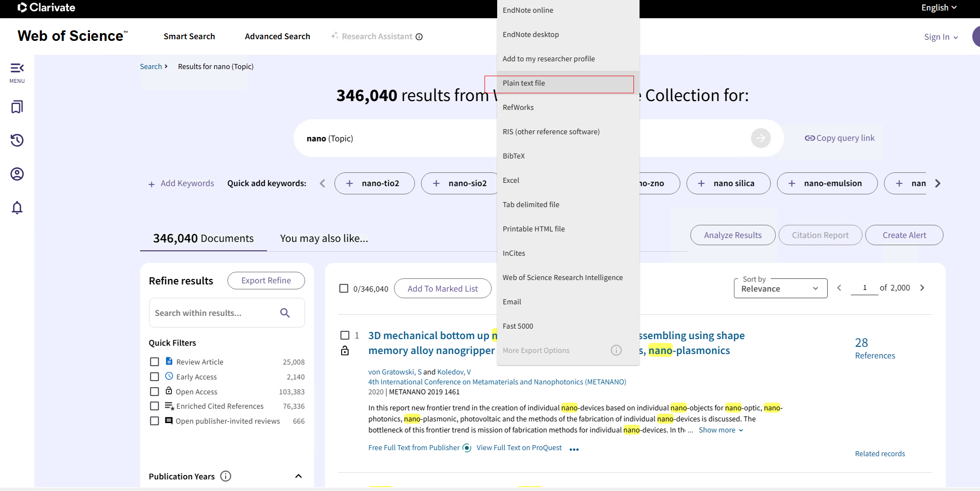Open the Advanced Search link

(278, 36)
